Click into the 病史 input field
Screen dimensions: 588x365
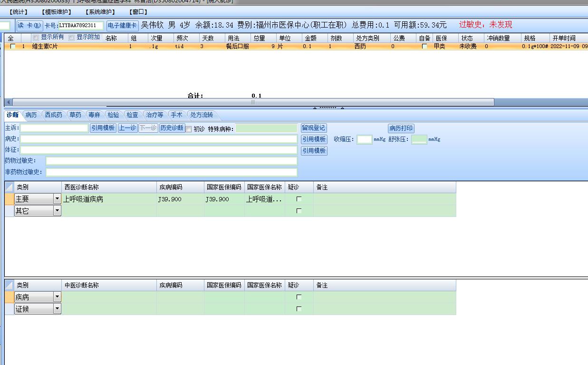(159, 139)
